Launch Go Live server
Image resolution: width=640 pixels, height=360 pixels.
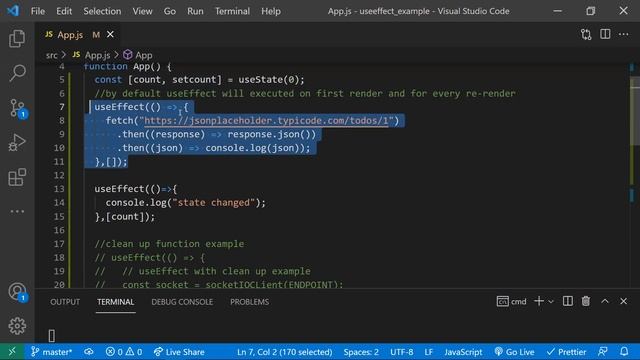click(x=514, y=351)
